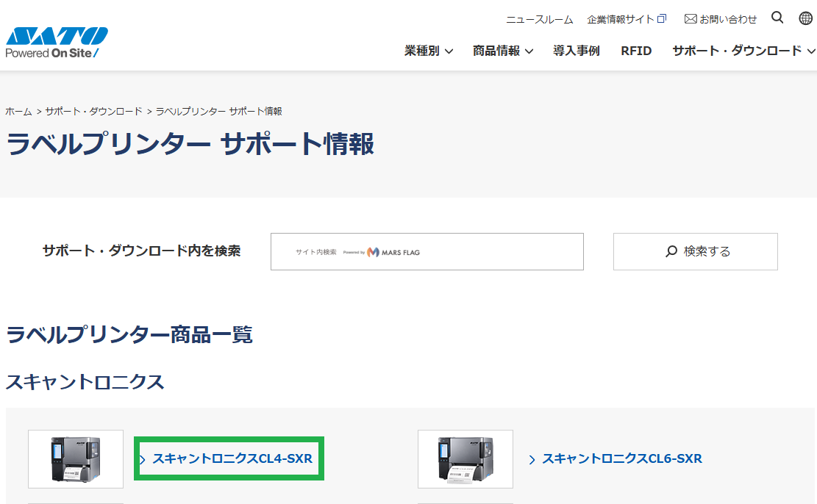This screenshot has width=817, height=504.
Task: Click the external link icon after 企業情報サイト
Action: 662,19
